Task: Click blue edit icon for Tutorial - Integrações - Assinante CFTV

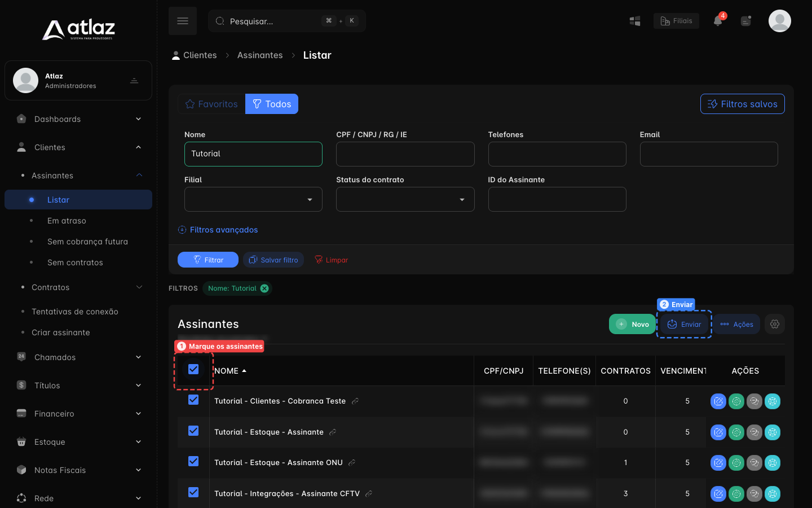Action: pyautogui.click(x=718, y=494)
